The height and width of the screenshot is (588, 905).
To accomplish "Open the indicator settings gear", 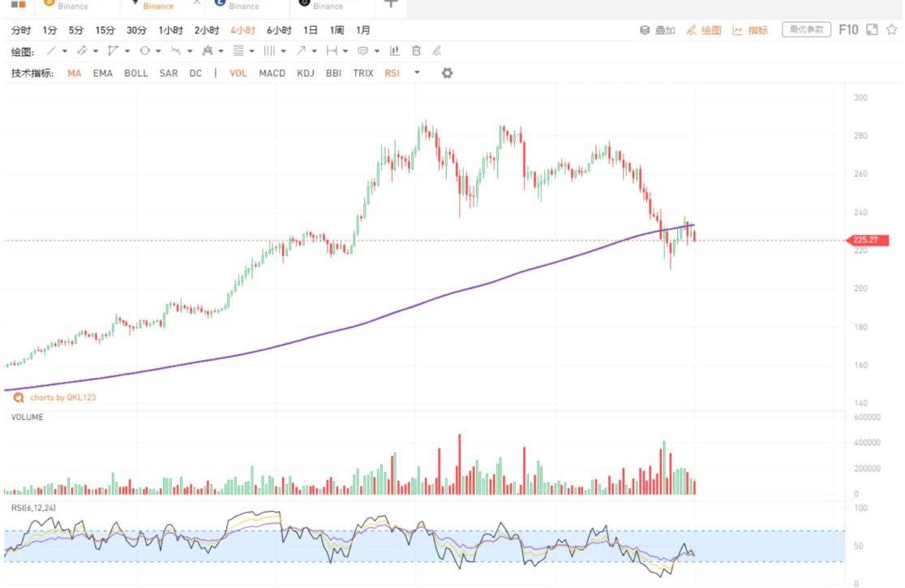I will point(446,73).
